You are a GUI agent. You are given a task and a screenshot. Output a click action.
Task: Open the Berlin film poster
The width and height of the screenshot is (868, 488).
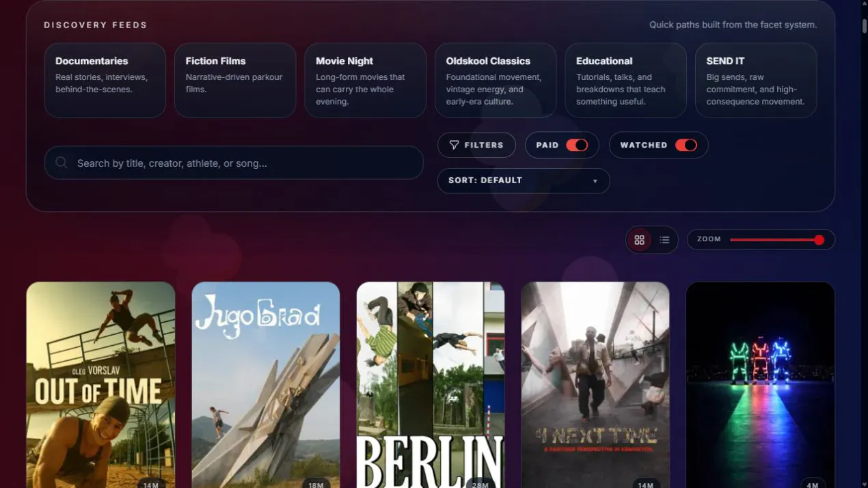[x=431, y=385]
